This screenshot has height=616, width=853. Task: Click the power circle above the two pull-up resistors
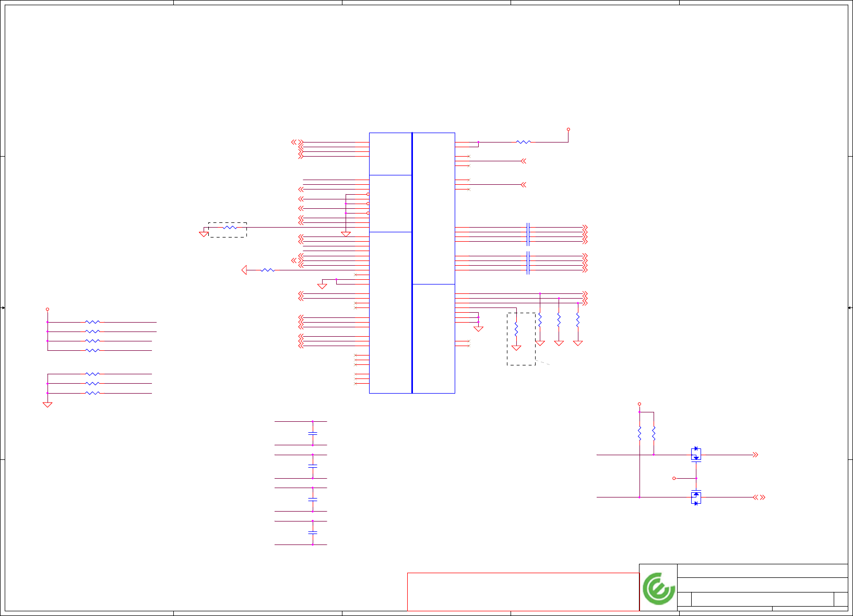[639, 404]
